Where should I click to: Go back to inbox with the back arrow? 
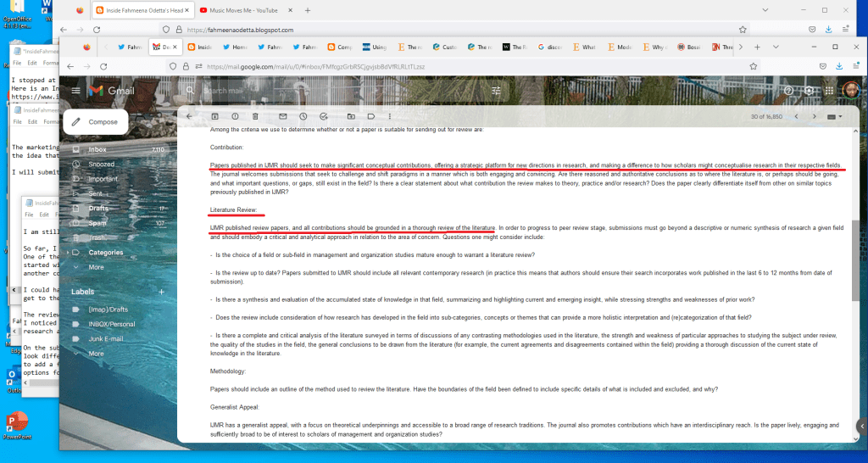[189, 116]
